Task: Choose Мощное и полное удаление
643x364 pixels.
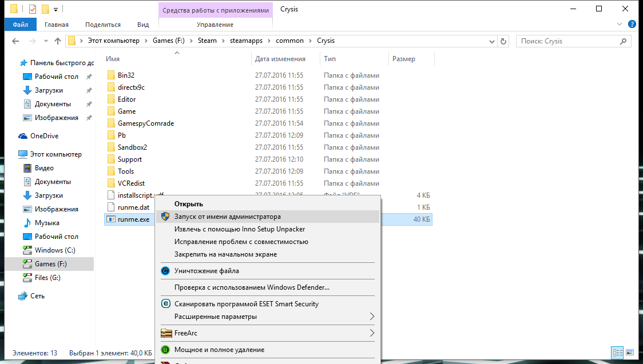Action: pos(267,350)
